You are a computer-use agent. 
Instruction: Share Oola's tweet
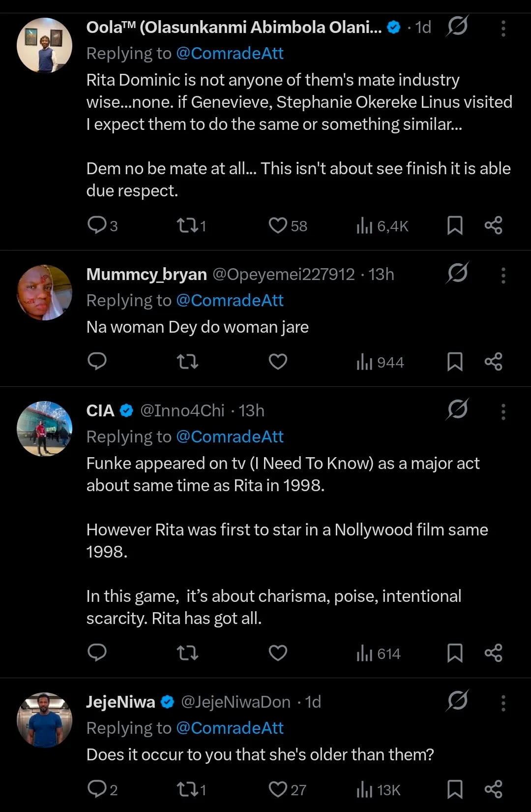[493, 225]
